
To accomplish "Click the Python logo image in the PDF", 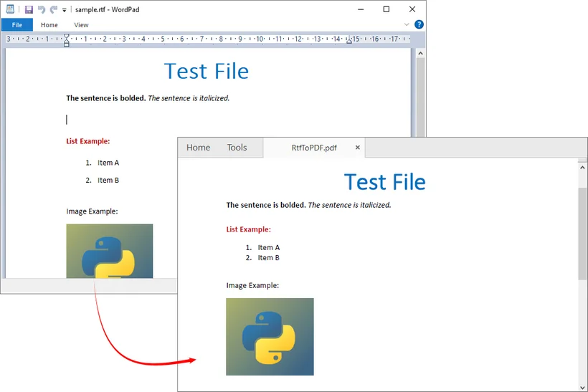I will click(x=270, y=337).
